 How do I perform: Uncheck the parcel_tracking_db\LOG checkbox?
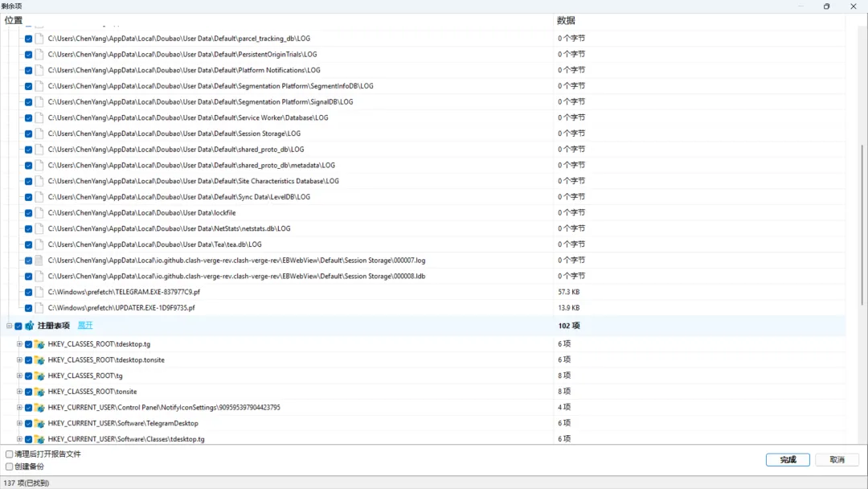click(28, 39)
